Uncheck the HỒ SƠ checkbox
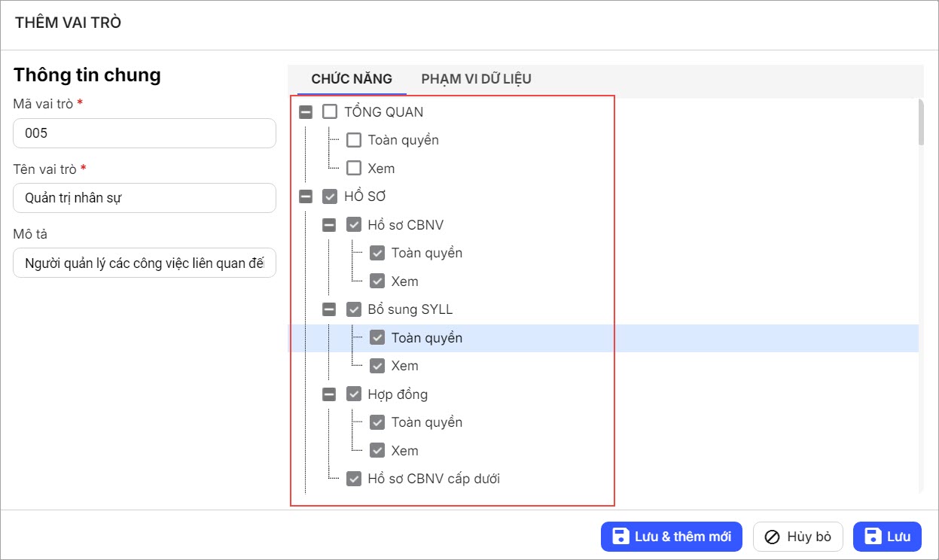 pos(330,196)
